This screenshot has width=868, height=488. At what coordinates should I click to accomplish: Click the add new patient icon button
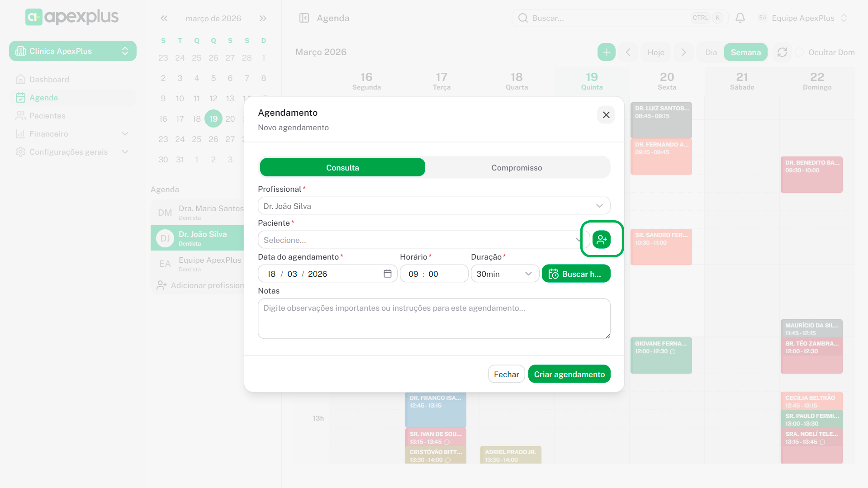(x=601, y=239)
